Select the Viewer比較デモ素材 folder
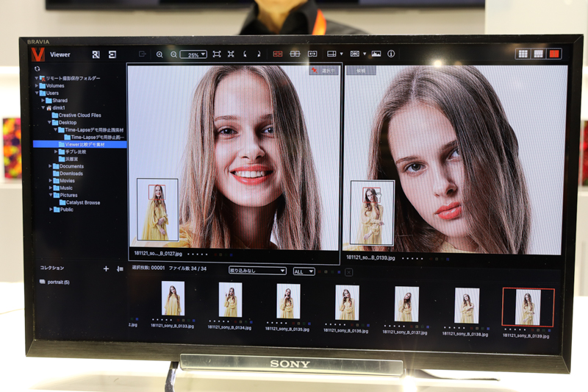This screenshot has height=392, width=588. (x=80, y=144)
